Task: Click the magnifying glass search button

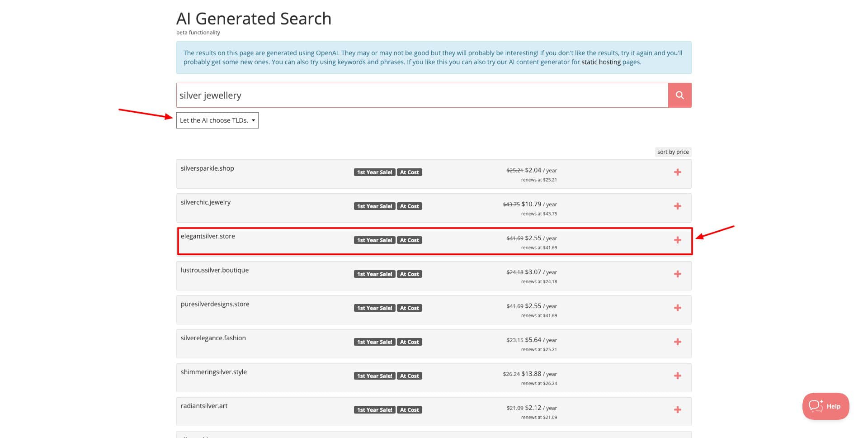Action: tap(679, 95)
